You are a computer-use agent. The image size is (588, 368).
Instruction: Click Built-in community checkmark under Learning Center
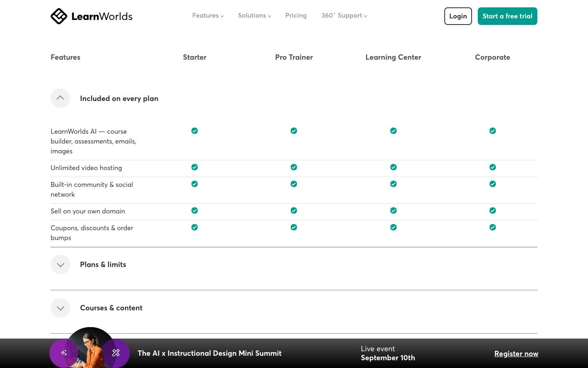click(x=393, y=184)
